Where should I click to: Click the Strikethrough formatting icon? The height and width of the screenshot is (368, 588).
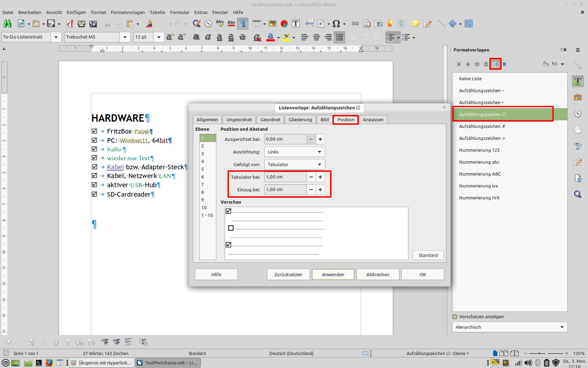tap(243, 37)
